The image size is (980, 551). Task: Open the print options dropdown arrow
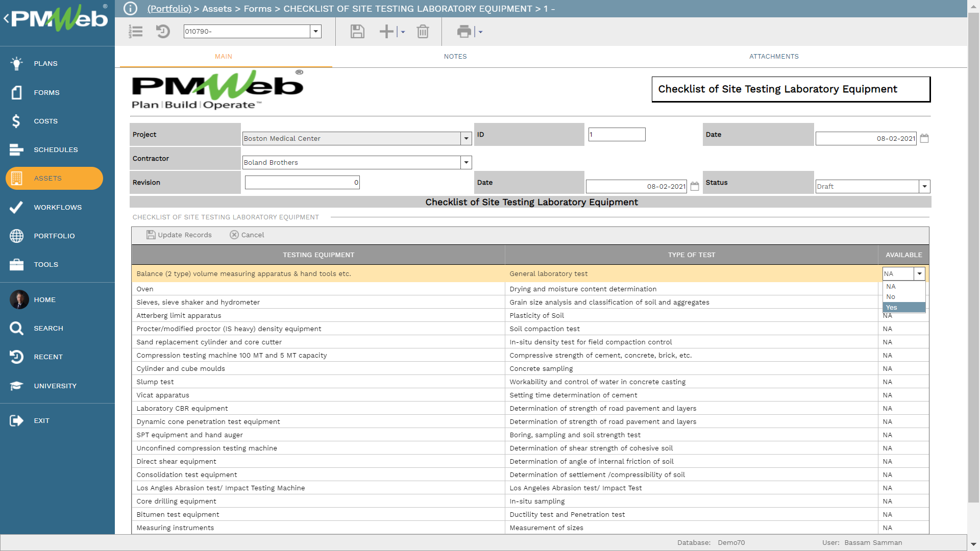[x=480, y=32]
